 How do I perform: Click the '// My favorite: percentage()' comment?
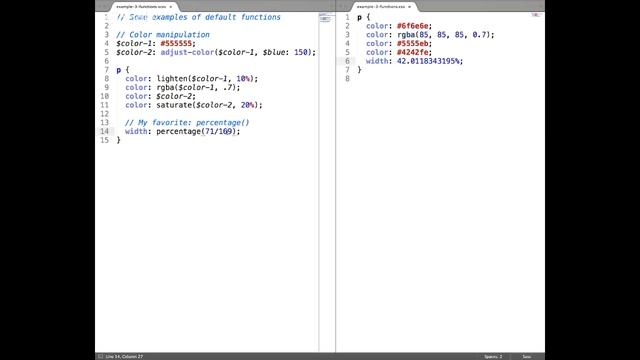pyautogui.click(x=187, y=122)
